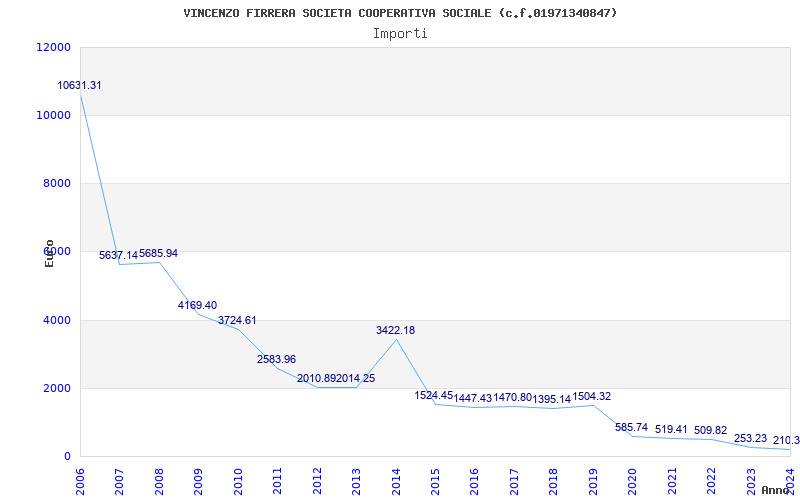Click the x-axis year 2019
800x500 pixels.
pyautogui.click(x=593, y=482)
